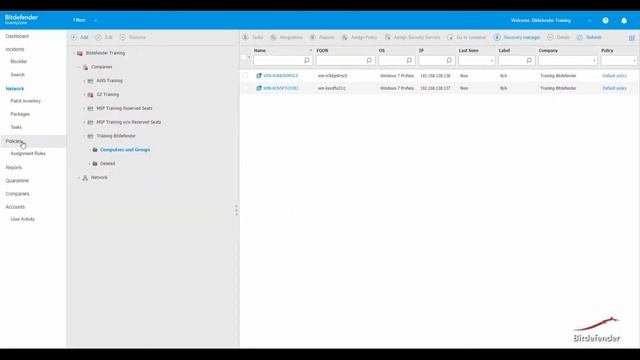
Task: Click the magnifier in the FQDN filter
Action: [x=369, y=60]
